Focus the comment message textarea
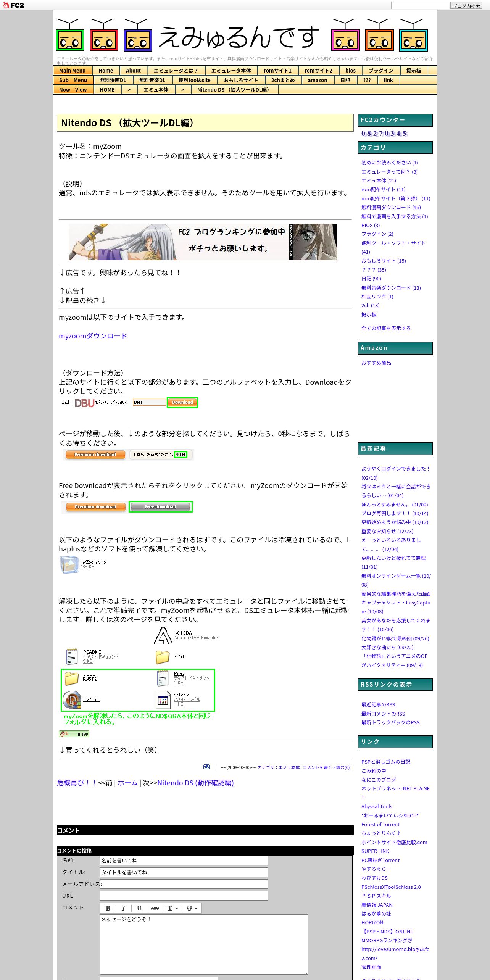Screen dimensions: 490x980 (204, 944)
